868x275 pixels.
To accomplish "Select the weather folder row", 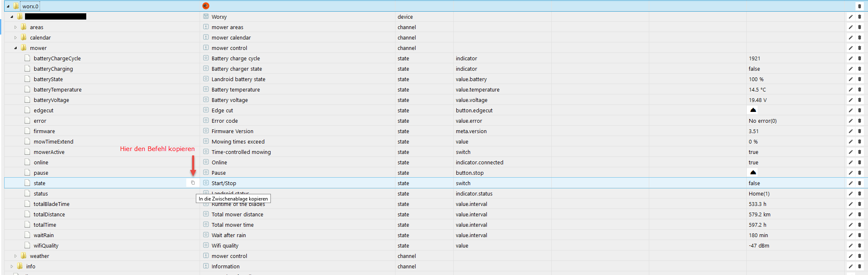I will pyautogui.click(x=40, y=256).
